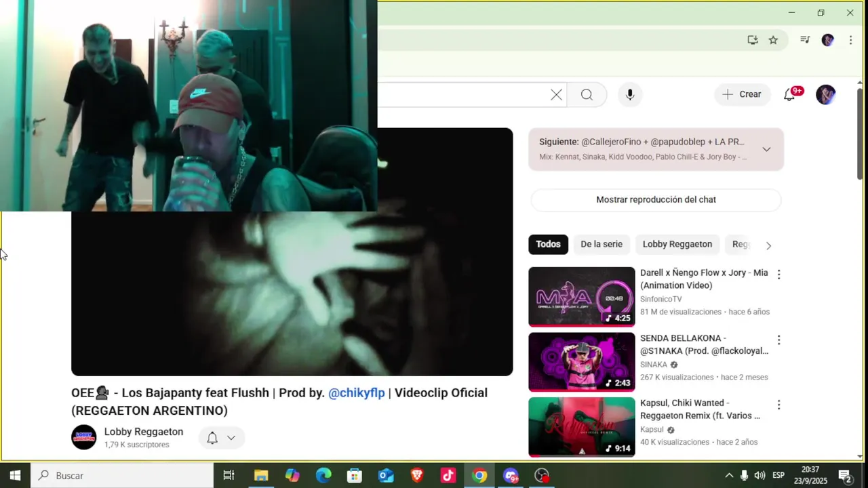The width and height of the screenshot is (868, 488).
Task: Open Lobby Reggaeton channel avatar
Action: [x=84, y=437]
